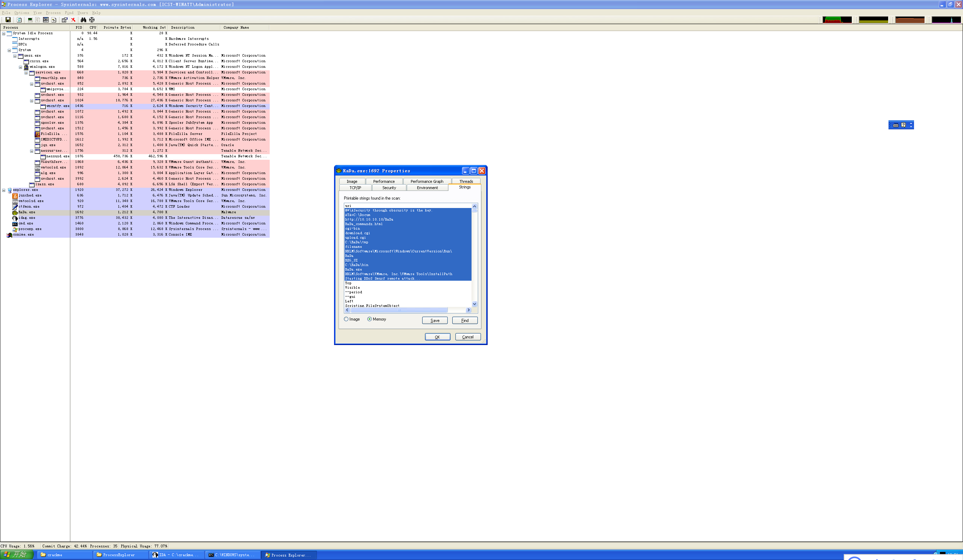Image resolution: width=963 pixels, height=560 pixels.
Task: Click the Save button in Strings tab
Action: [434, 321]
